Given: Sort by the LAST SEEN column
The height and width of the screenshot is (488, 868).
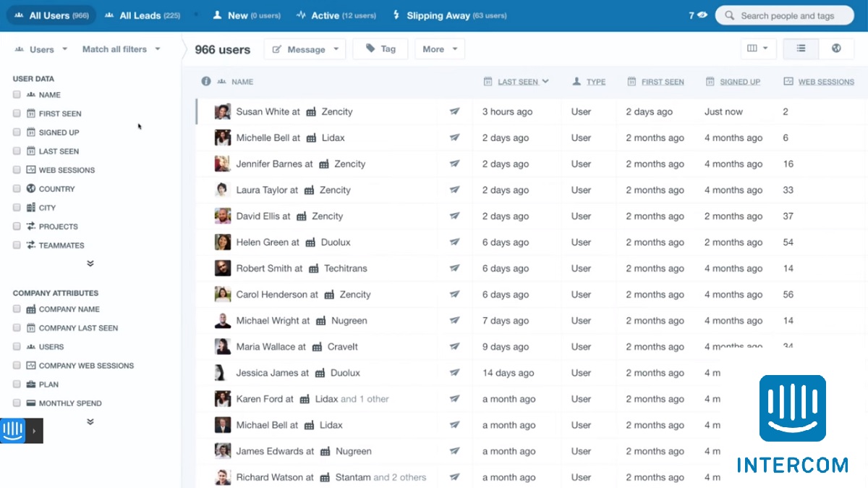Looking at the screenshot, I should point(516,81).
